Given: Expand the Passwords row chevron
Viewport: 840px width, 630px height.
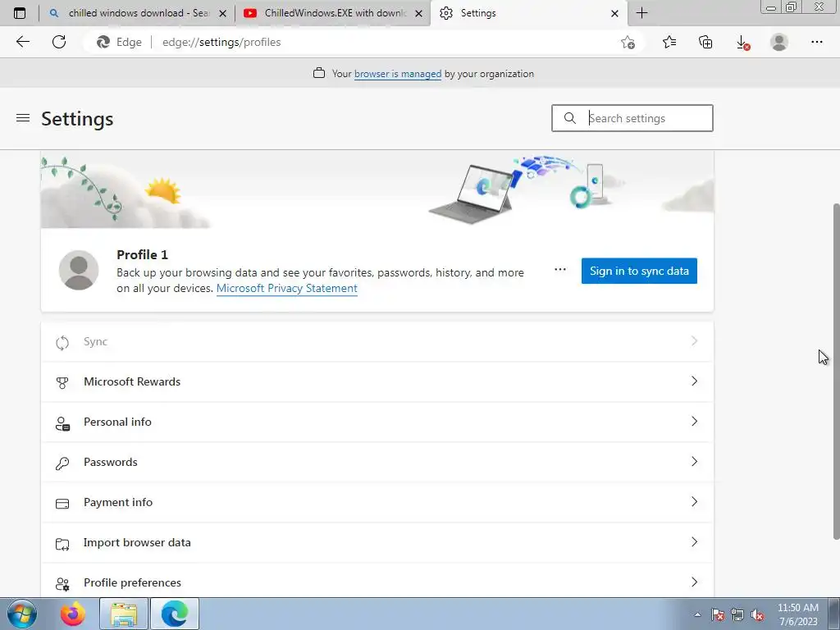Looking at the screenshot, I should tap(694, 461).
